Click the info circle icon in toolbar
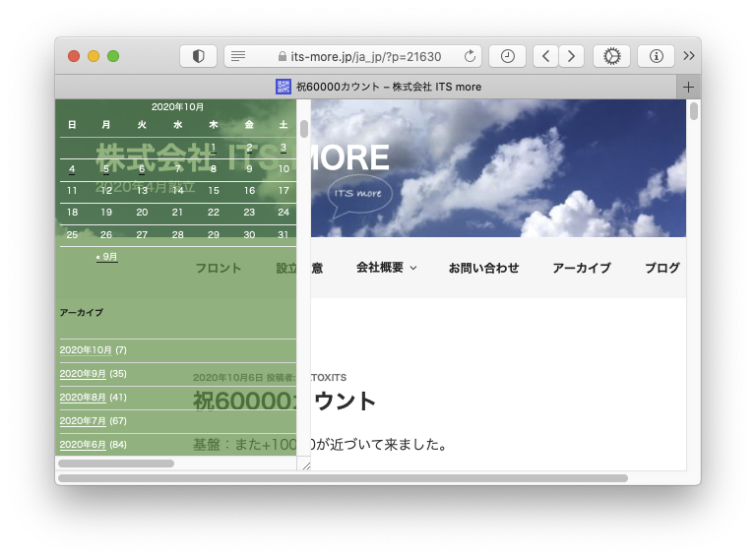Image resolution: width=756 pixels, height=558 pixels. coord(656,56)
